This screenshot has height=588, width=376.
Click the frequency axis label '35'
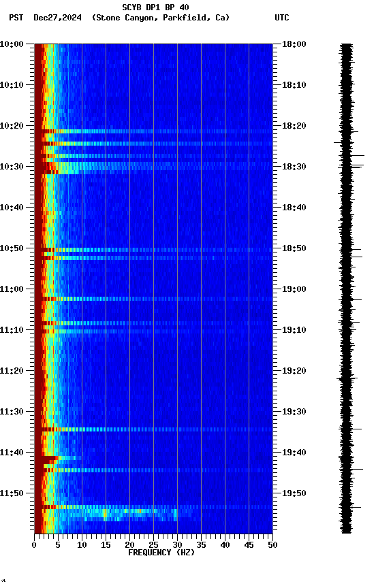pyautogui.click(x=201, y=545)
